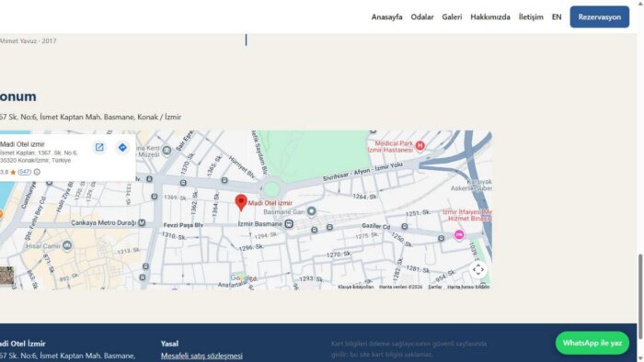Click the page vertical scrollbar thumb
This screenshot has height=362, width=644.
(x=640, y=296)
